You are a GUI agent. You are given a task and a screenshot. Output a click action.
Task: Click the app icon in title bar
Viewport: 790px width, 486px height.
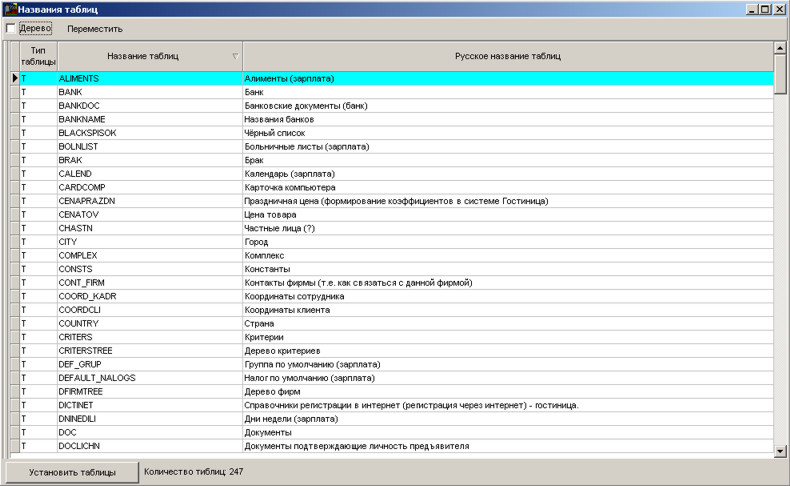coord(9,9)
